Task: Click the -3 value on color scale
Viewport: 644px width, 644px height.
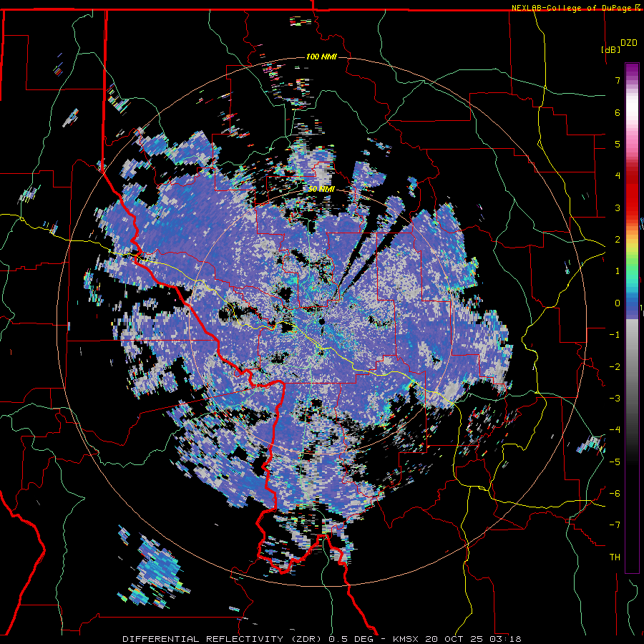Action: [x=615, y=399]
